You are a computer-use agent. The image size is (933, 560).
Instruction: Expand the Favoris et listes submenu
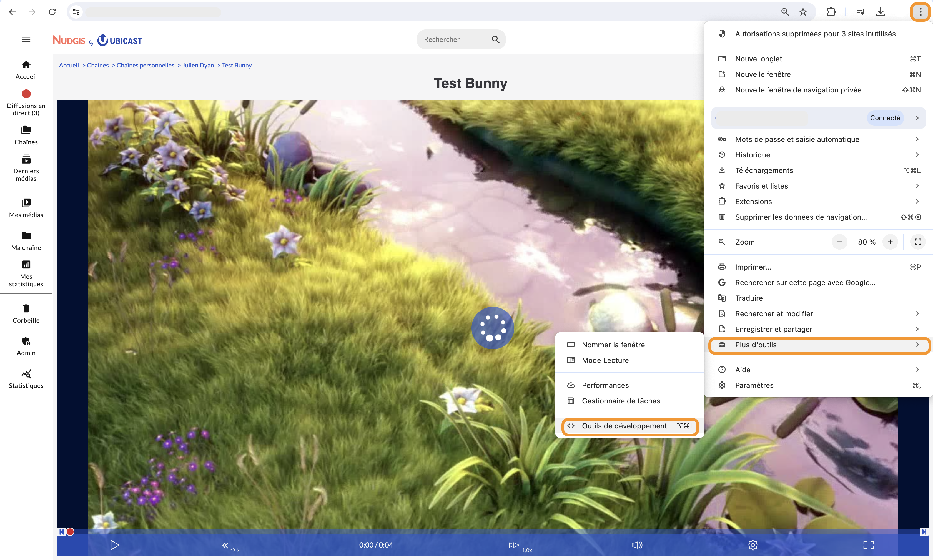coord(818,186)
